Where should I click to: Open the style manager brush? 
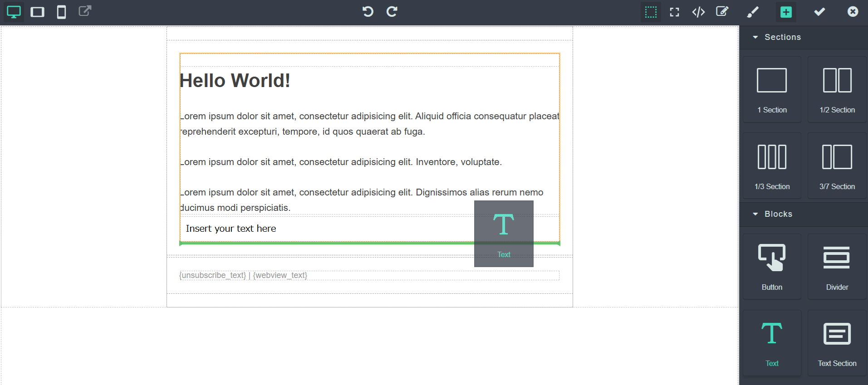click(x=753, y=12)
